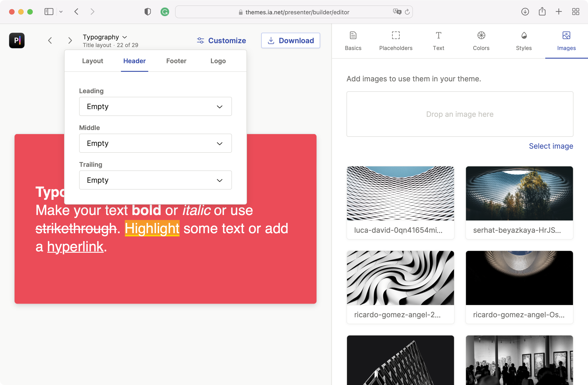
Task: Open the Safari share menu
Action: tap(542, 11)
